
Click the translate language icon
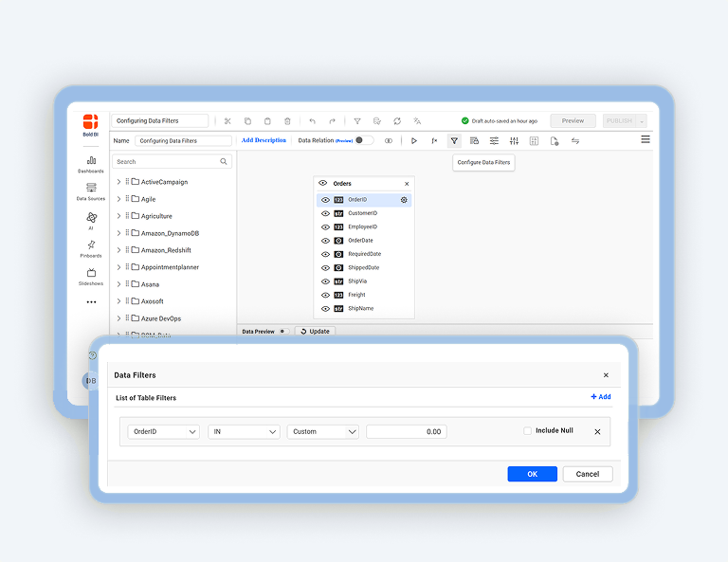[417, 121]
